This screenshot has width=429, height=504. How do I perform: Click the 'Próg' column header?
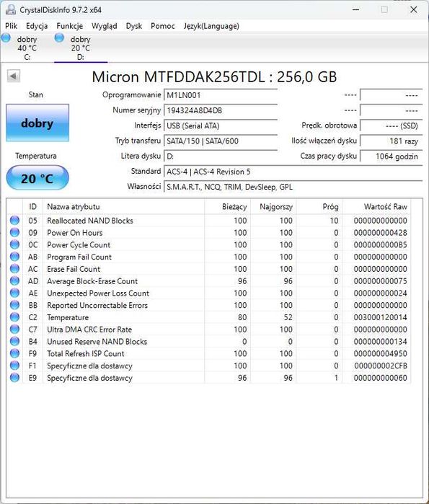pos(319,207)
